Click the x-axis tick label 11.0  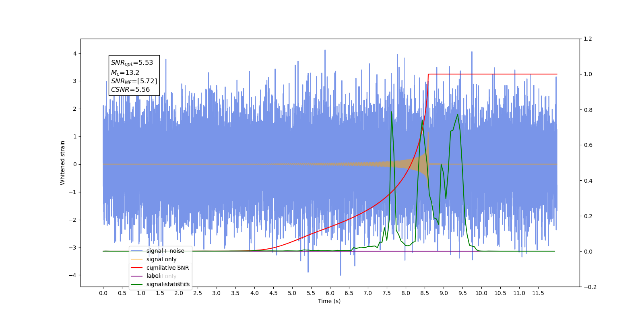point(519,293)
